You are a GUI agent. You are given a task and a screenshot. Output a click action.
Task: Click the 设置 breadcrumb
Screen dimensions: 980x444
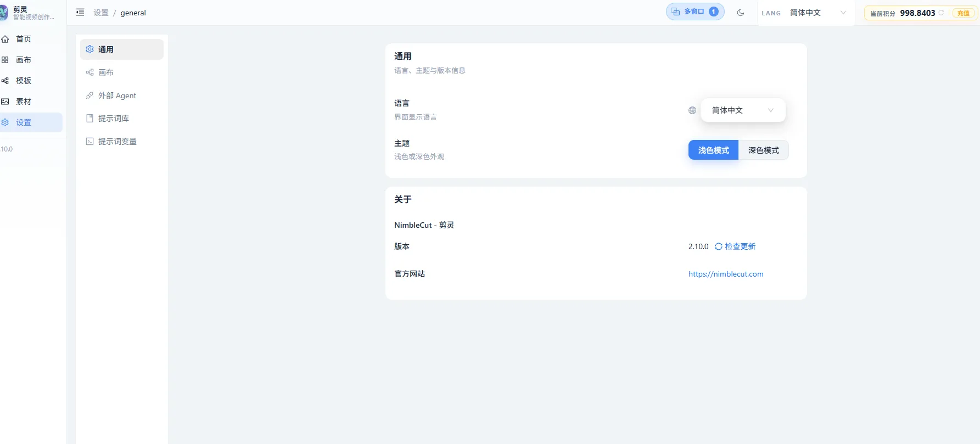(101, 13)
